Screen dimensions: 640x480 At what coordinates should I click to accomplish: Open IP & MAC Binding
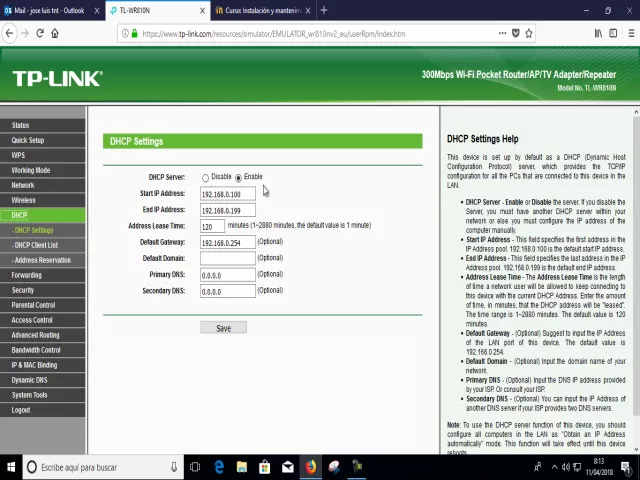tap(43, 365)
